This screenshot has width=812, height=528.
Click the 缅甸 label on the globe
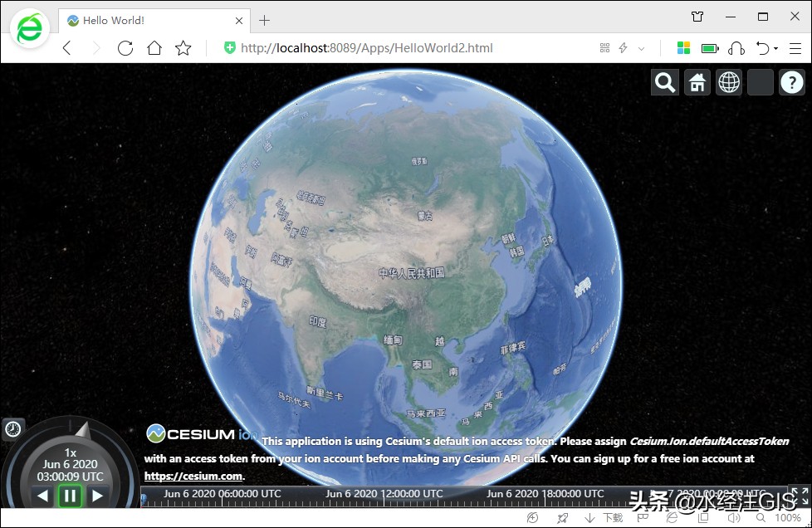click(393, 340)
